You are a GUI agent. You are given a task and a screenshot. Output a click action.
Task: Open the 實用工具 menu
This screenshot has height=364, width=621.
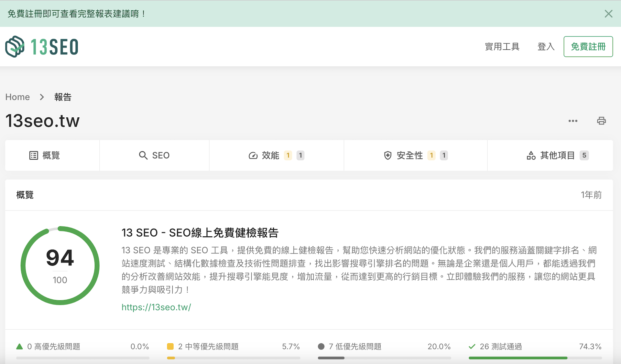(502, 47)
